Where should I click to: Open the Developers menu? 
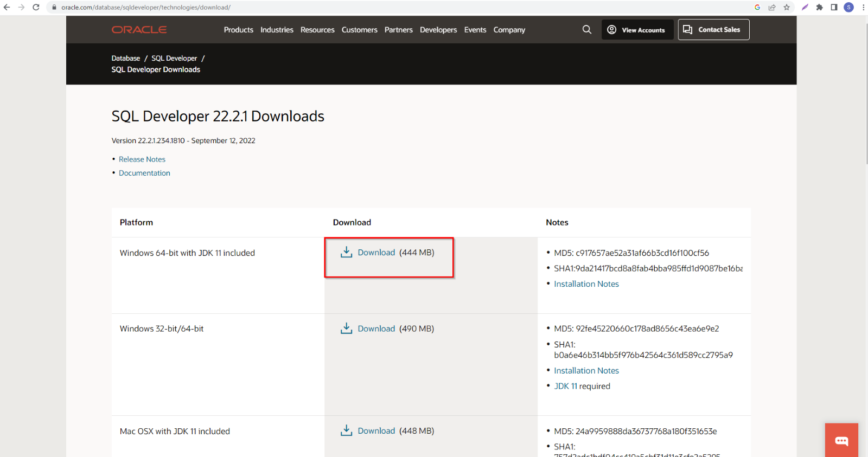click(x=438, y=30)
